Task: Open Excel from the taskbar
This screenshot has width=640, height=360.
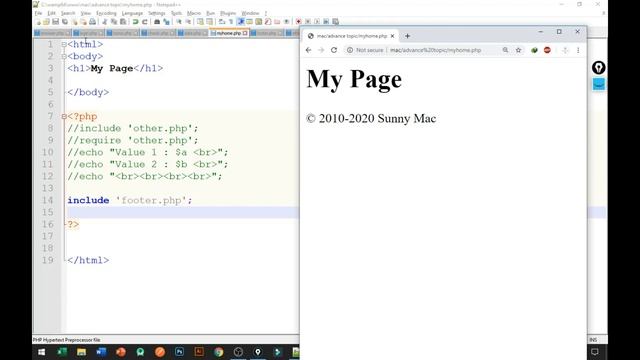Action: pyautogui.click(x=62, y=352)
